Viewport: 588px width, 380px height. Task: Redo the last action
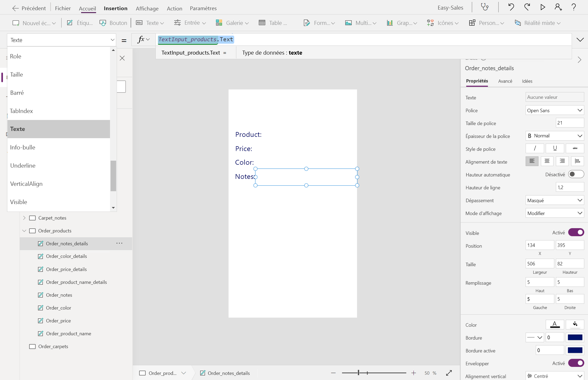[527, 7]
